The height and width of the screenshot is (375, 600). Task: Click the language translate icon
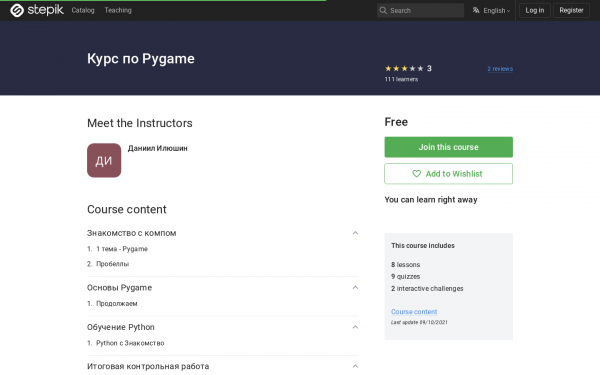(476, 10)
